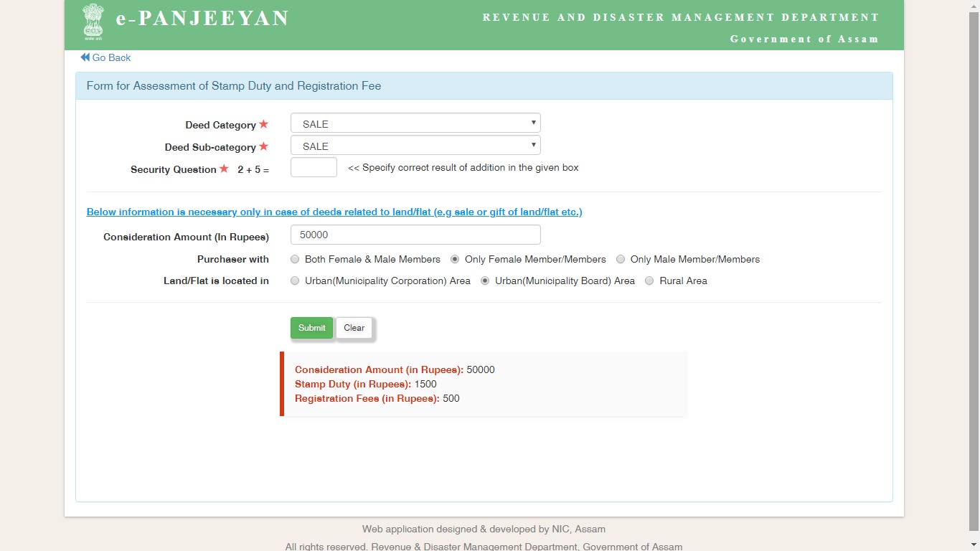
Task: Click the land/flat deeds information link
Action: (x=334, y=212)
